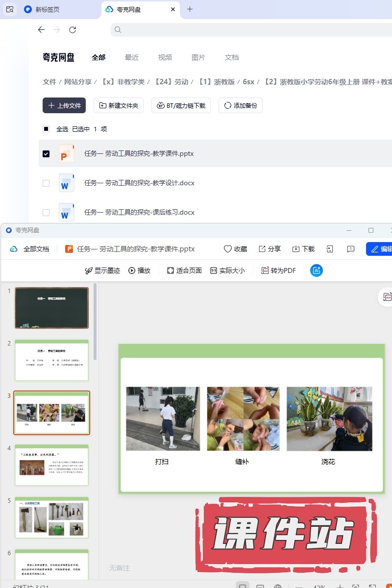Refresh the browser page
This screenshot has width=392, height=588.
(x=73, y=30)
